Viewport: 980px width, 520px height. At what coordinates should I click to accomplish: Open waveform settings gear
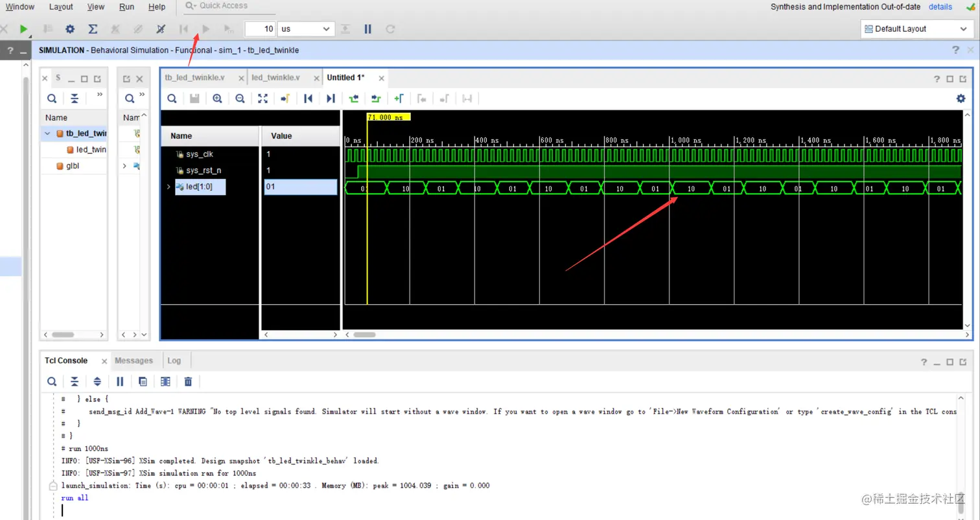point(961,99)
